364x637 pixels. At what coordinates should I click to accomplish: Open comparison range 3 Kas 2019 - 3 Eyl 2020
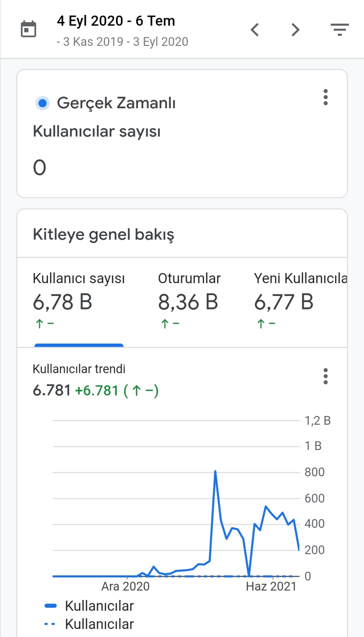click(x=122, y=42)
